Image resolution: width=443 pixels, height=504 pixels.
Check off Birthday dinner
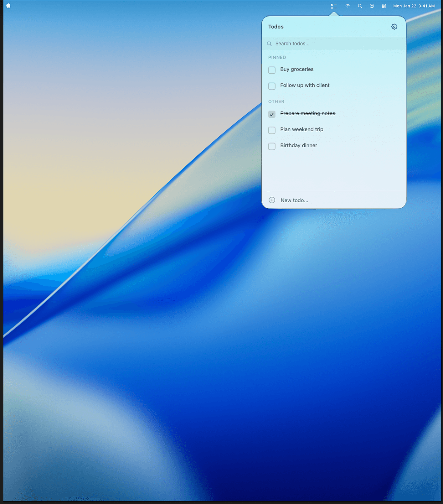[x=272, y=146]
